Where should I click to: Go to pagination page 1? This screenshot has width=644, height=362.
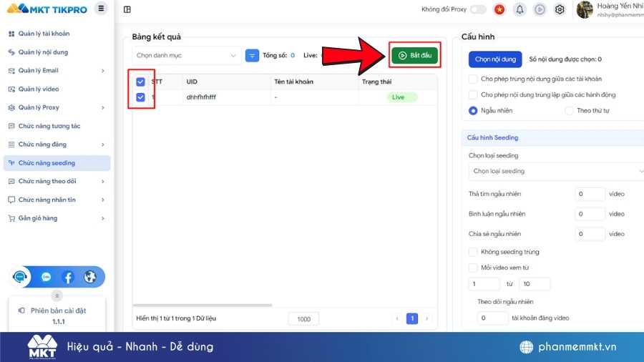click(412, 318)
